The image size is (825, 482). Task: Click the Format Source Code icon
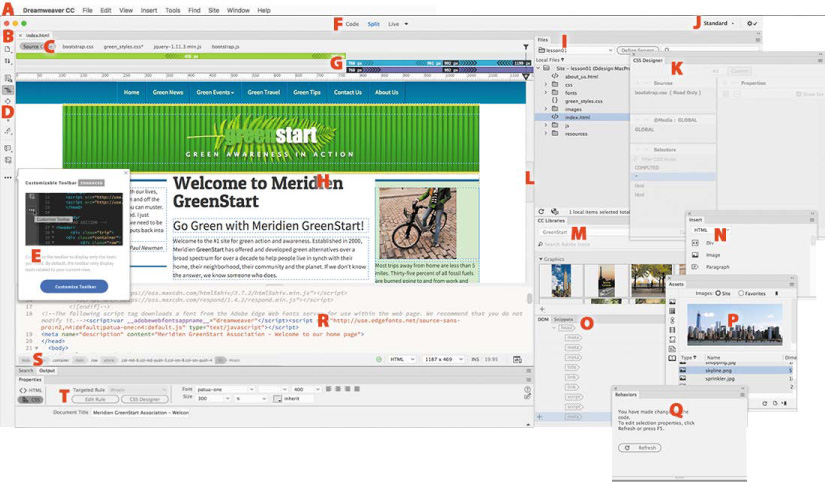tap(8, 130)
